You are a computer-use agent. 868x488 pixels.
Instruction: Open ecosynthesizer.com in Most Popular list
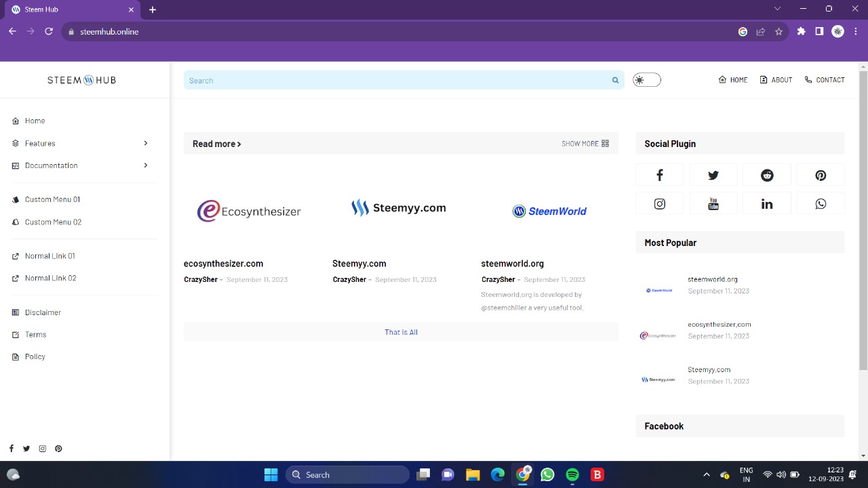719,325
